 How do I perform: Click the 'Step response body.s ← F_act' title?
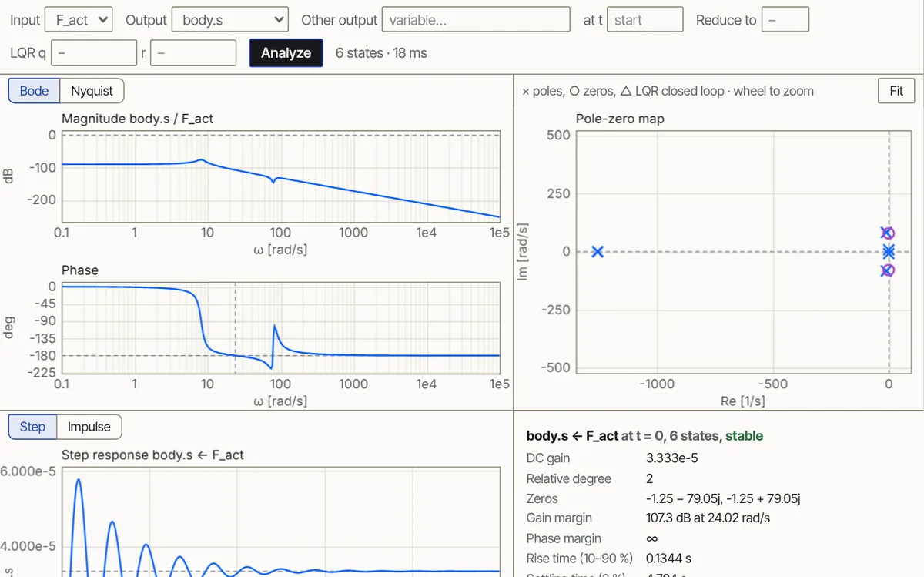[x=152, y=455]
